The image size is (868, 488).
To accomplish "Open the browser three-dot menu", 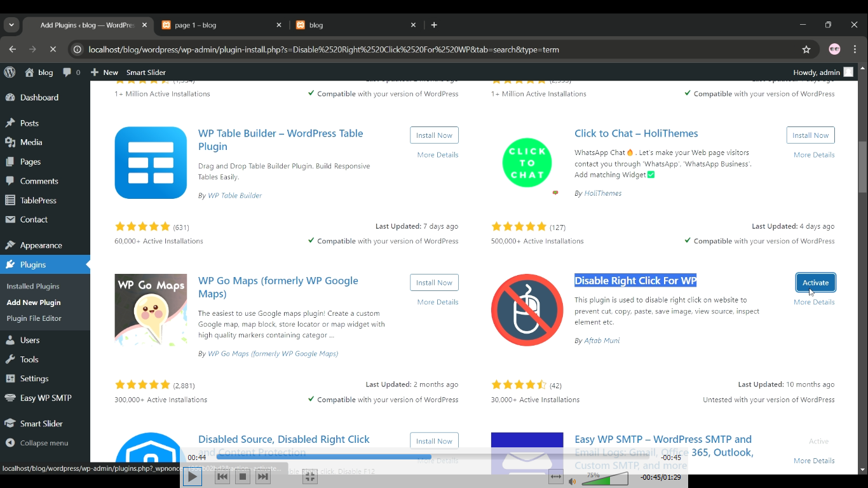I will [x=855, y=49].
